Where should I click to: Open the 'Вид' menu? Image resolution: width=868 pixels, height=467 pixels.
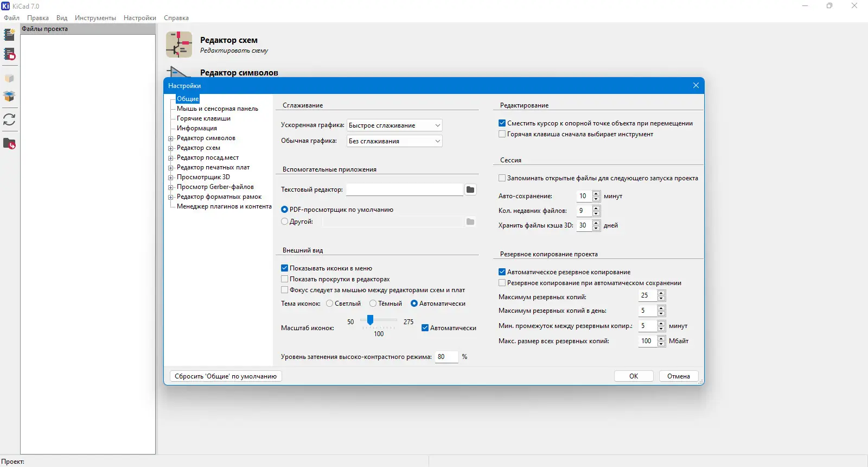(62, 18)
